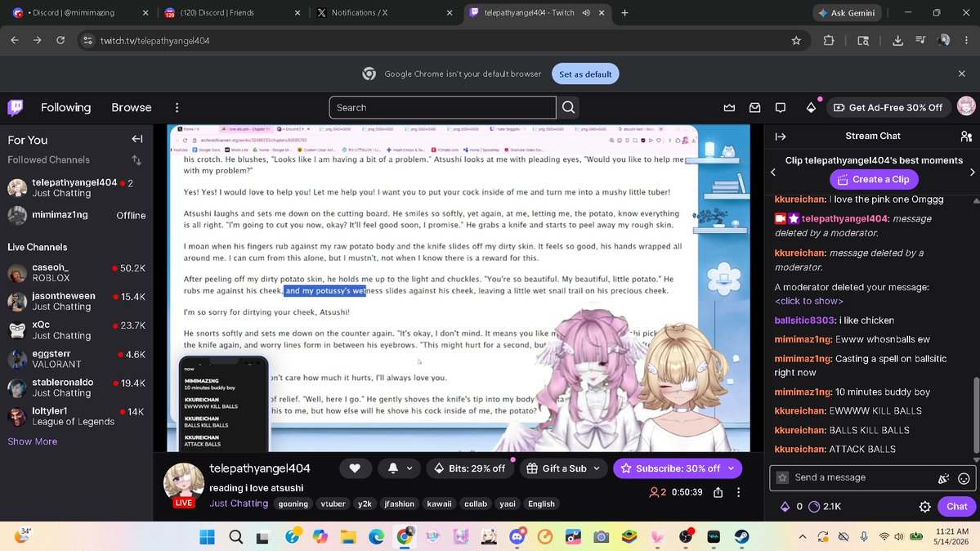Image resolution: width=980 pixels, height=551 pixels.
Task: Show hidden system tray icons
Action: pos(803,536)
